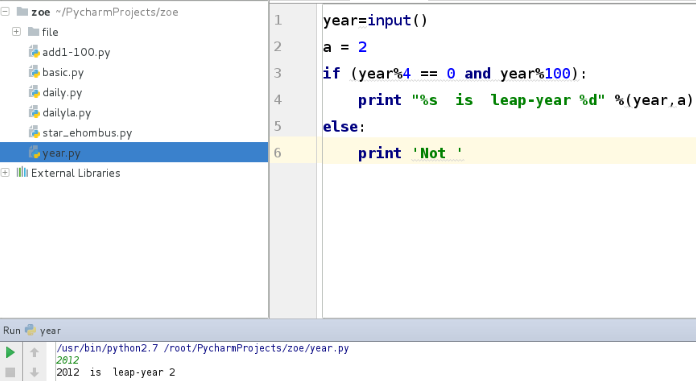
Task: Click the year.py Python file icon
Action: tap(34, 153)
